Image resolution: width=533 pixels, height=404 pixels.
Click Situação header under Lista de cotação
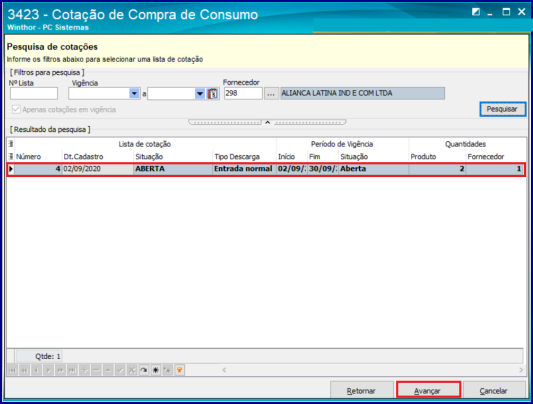point(173,157)
